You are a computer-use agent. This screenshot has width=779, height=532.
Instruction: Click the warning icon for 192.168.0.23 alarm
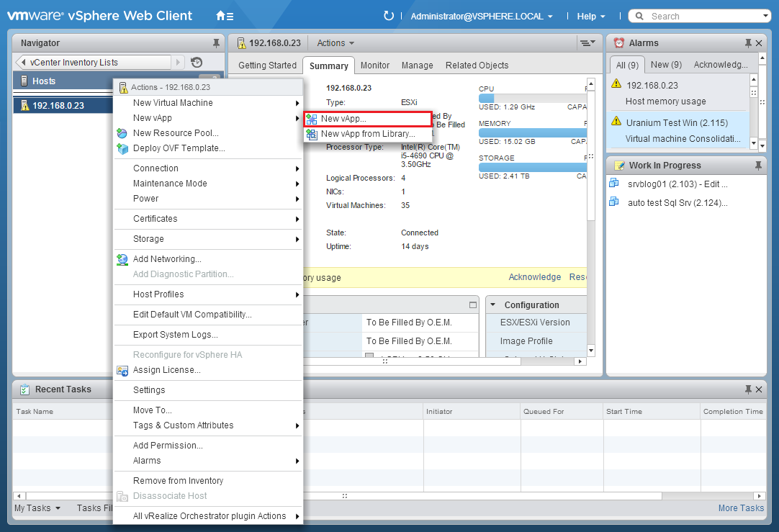tap(616, 84)
